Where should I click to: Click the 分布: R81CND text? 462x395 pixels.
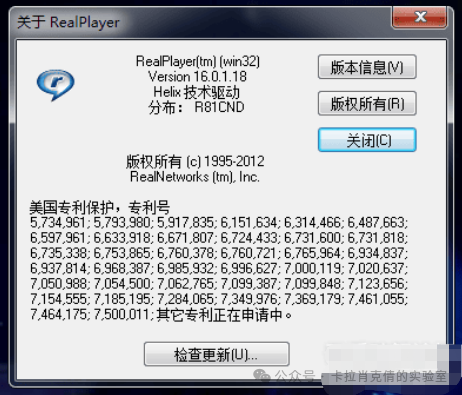pyautogui.click(x=196, y=107)
